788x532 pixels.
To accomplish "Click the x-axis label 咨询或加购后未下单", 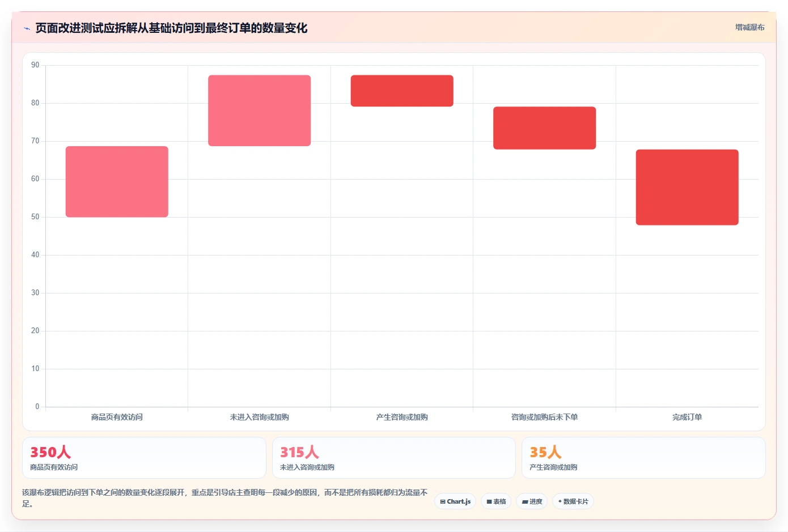I will [544, 417].
